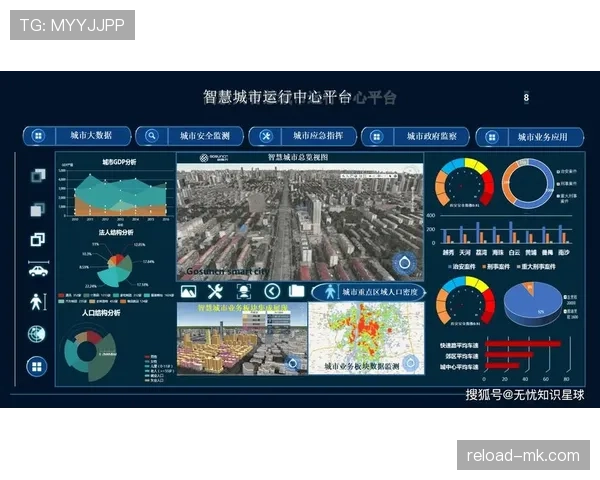The height and width of the screenshot is (480, 600).
Task: Click the lower security index gauge
Action: click(465, 301)
